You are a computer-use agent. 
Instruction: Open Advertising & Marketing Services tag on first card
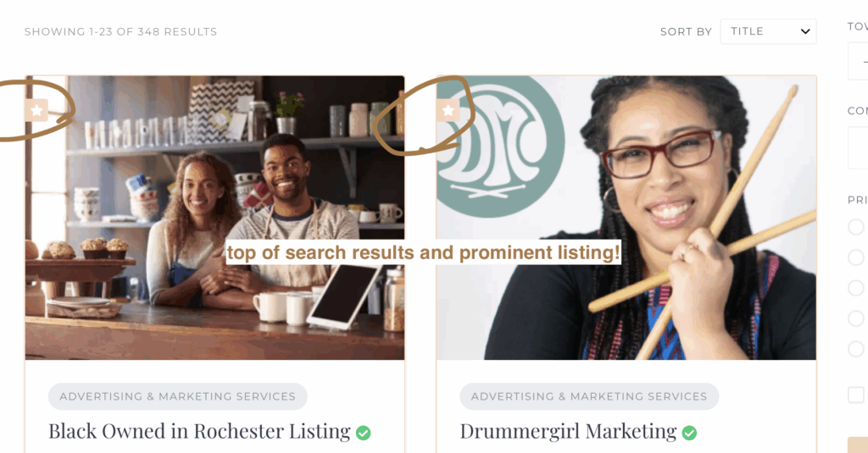[178, 396]
